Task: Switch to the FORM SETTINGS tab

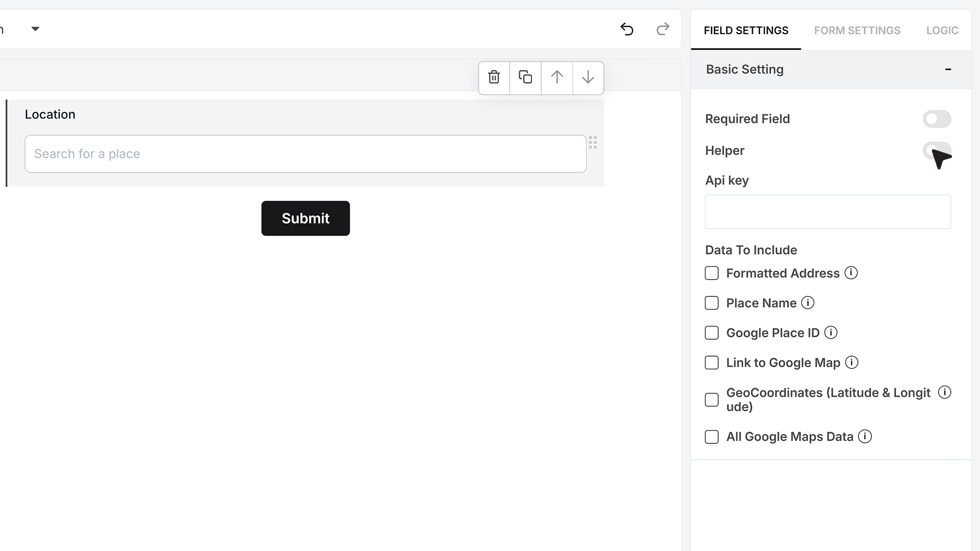Action: coord(857,31)
